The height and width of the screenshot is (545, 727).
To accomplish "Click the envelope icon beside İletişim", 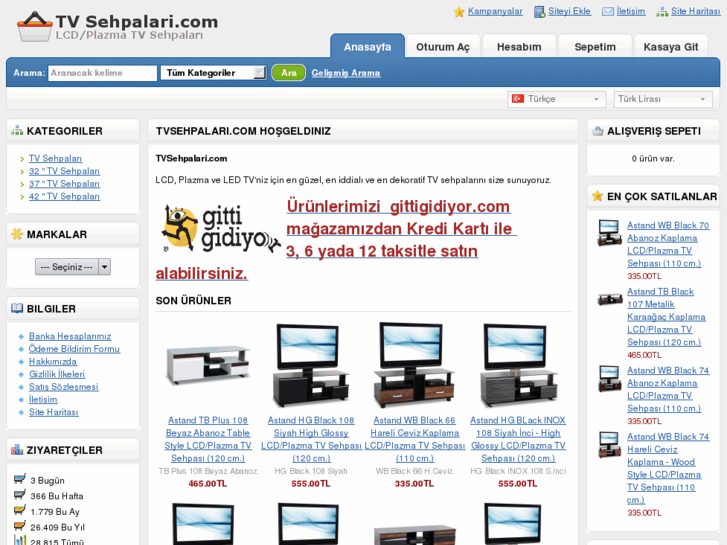I will (608, 12).
